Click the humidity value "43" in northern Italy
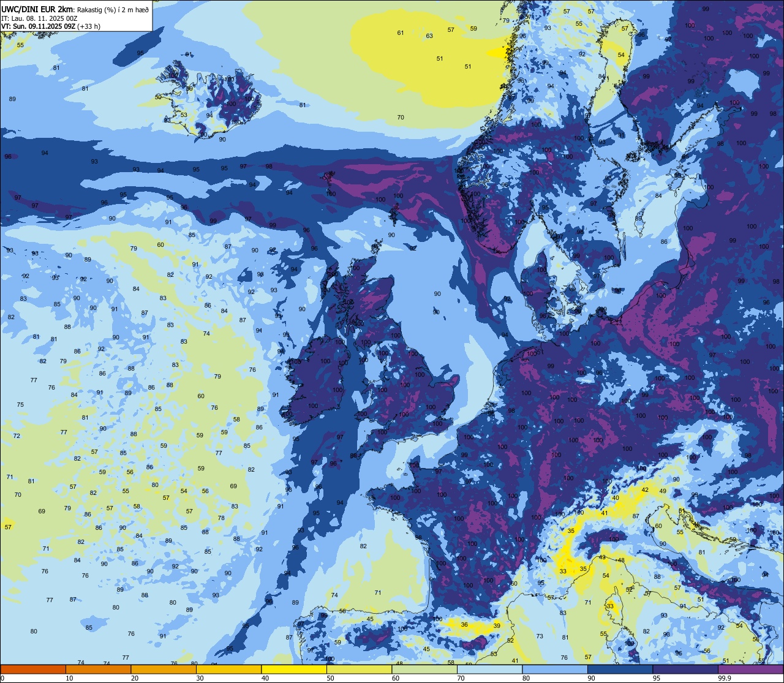The width and height of the screenshot is (784, 683). pyautogui.click(x=602, y=557)
